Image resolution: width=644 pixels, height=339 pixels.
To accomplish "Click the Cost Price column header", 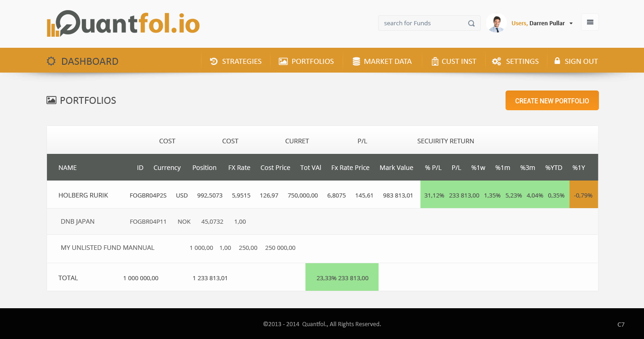I will tap(275, 168).
